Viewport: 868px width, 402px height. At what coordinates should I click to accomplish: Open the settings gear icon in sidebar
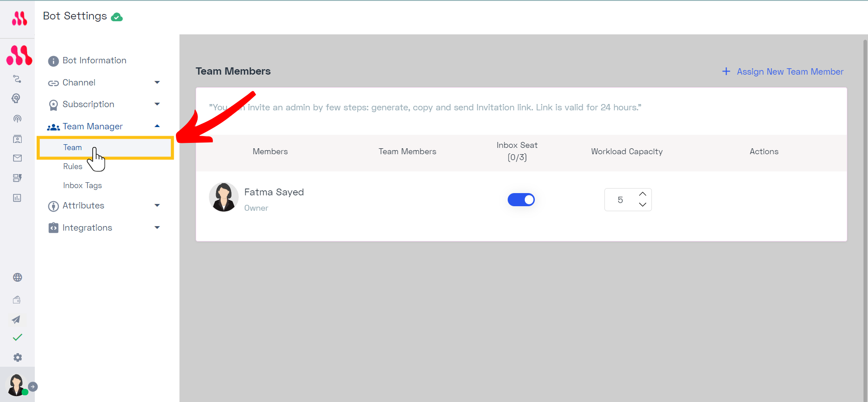[18, 357]
